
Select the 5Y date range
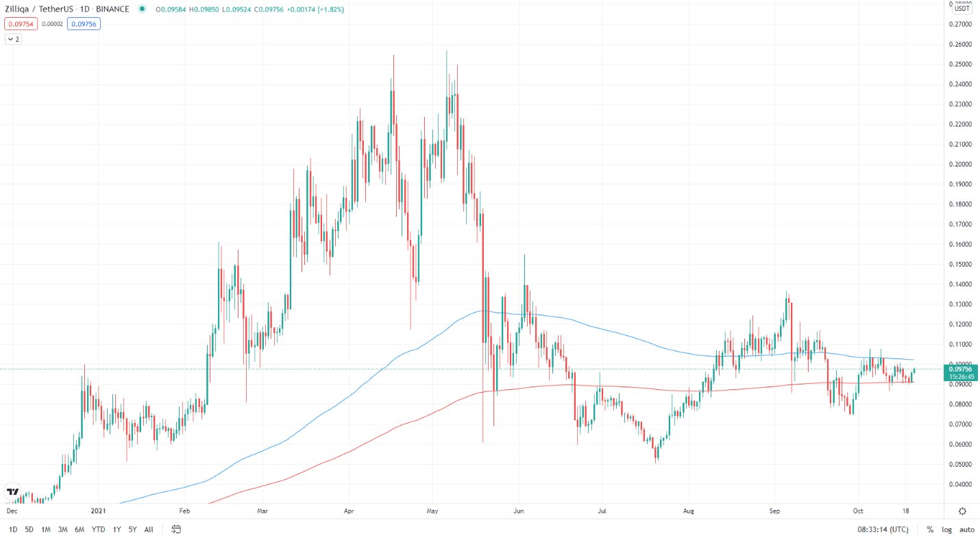point(132,529)
